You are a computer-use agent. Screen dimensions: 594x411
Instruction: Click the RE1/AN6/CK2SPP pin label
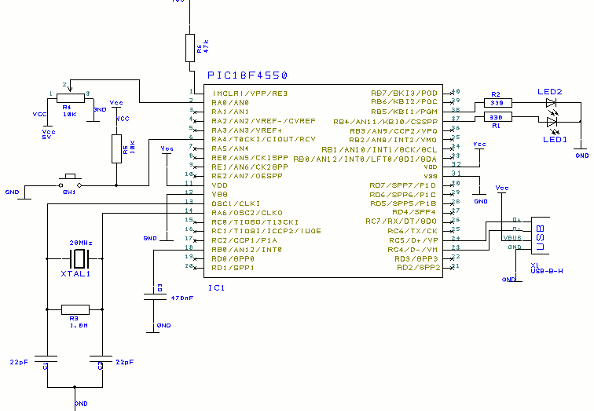[x=250, y=167]
